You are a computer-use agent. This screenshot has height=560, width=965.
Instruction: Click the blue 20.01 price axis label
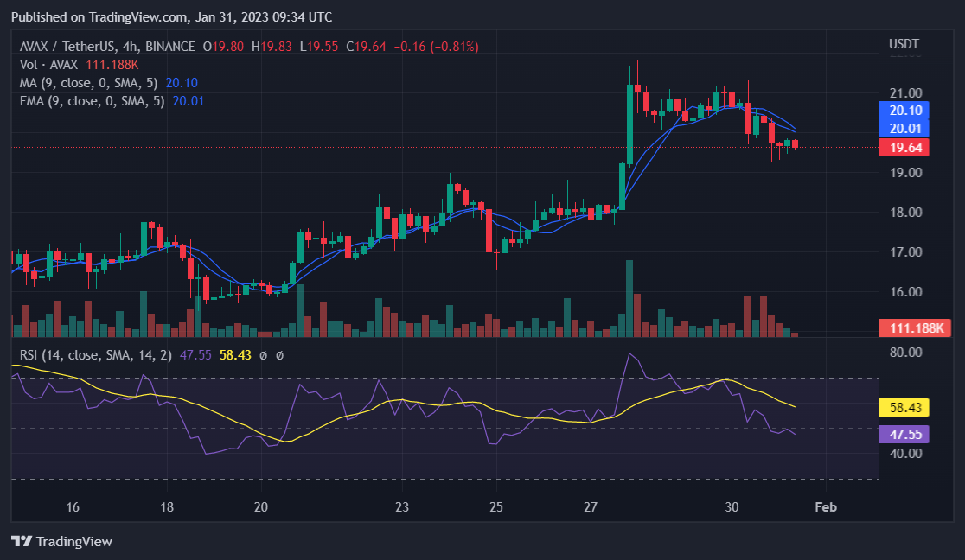click(x=904, y=129)
